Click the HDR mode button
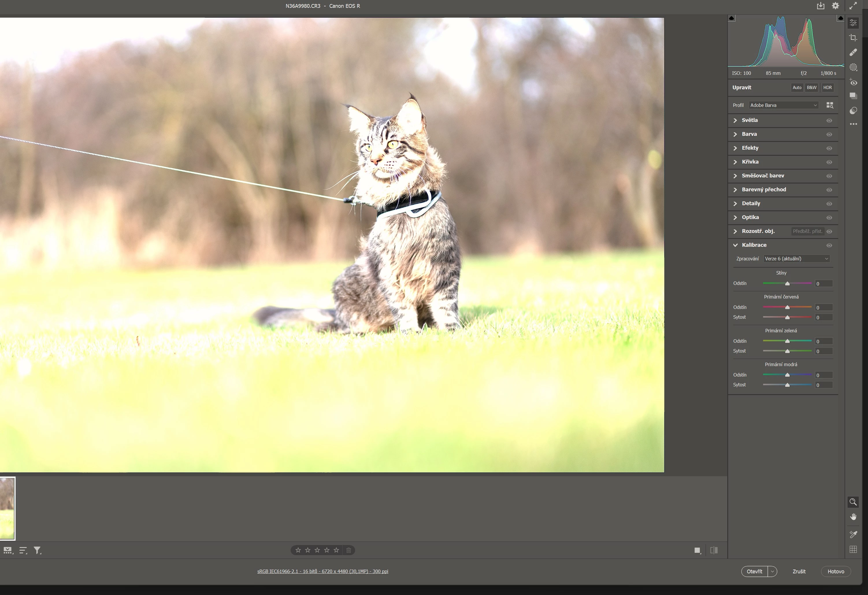Image resolution: width=868 pixels, height=595 pixels. click(827, 87)
